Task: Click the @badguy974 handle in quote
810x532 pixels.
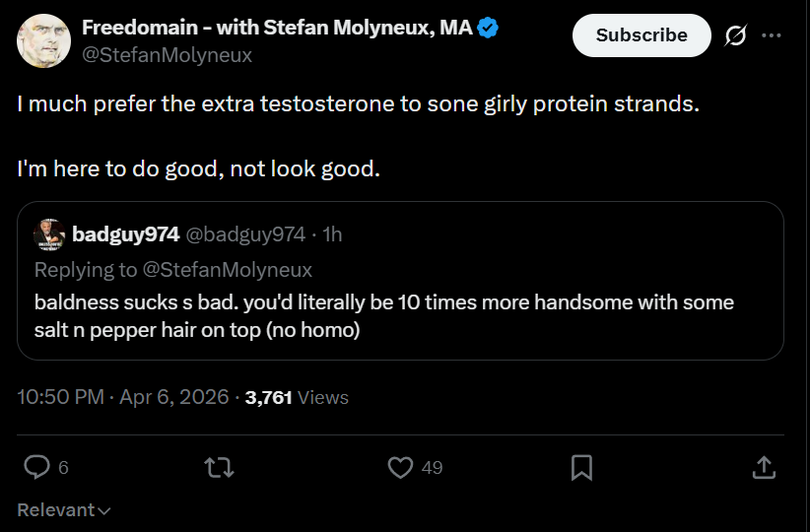Action: [x=245, y=234]
